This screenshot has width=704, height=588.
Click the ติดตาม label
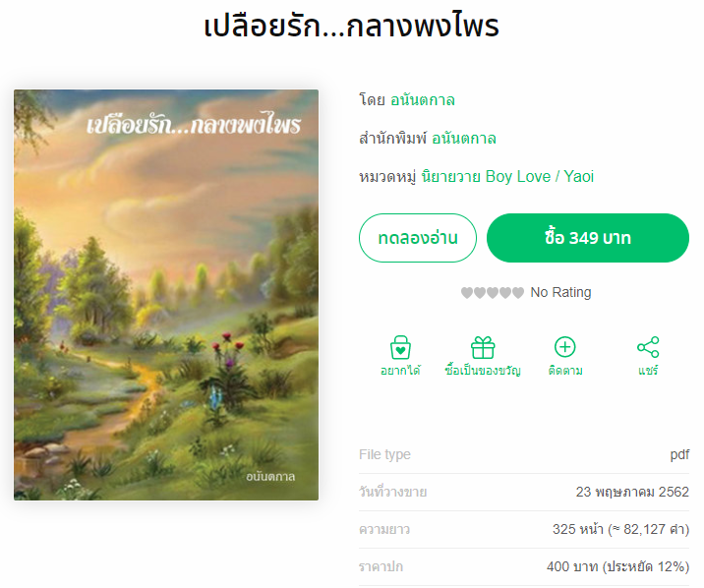tap(565, 371)
